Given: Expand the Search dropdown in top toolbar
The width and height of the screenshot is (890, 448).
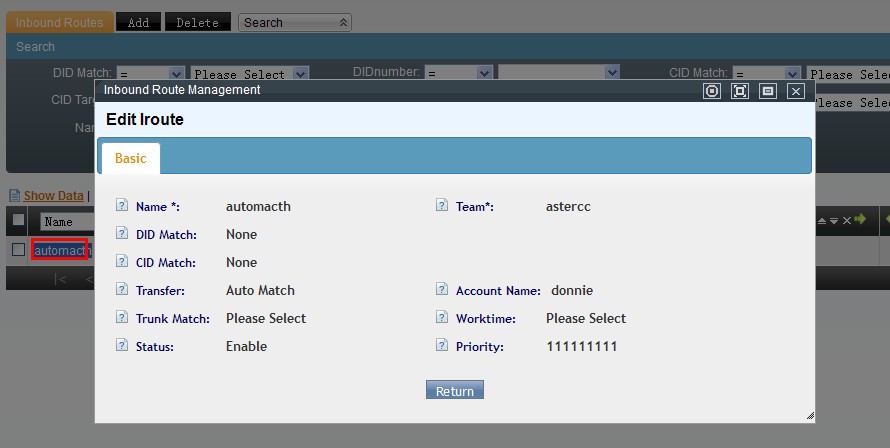Looking at the screenshot, I should click(296, 22).
